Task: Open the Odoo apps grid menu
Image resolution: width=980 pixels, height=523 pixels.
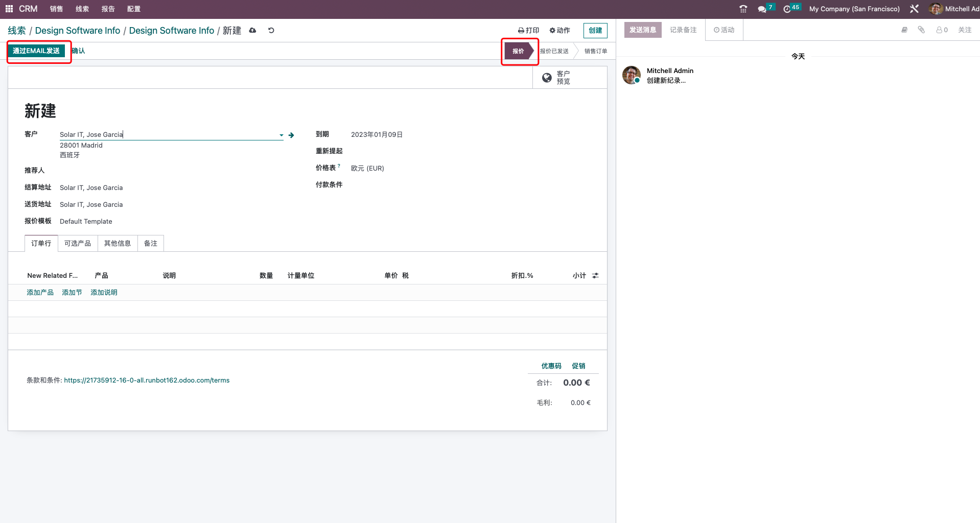Action: [8, 9]
